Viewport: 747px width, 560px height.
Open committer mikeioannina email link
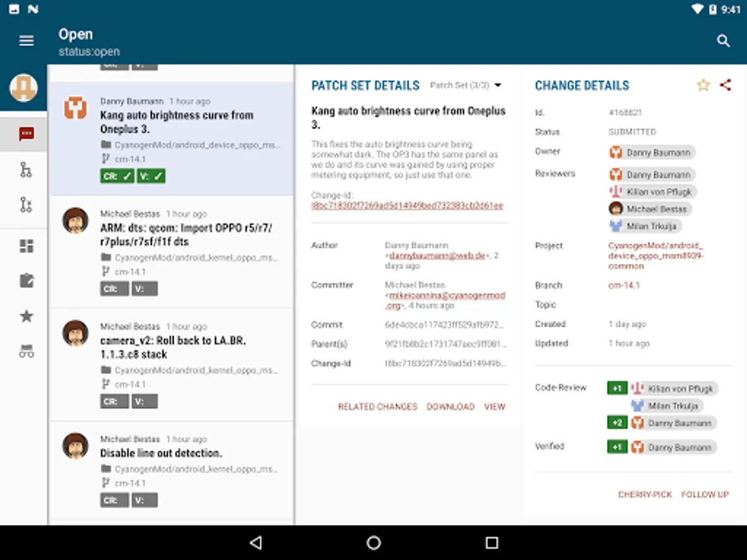[x=444, y=301]
